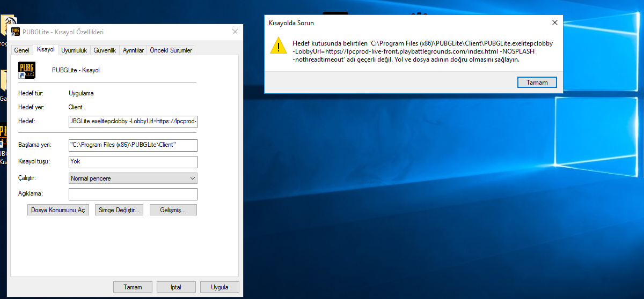Click the PUBG Lite shortcut icon in properties

point(26,70)
